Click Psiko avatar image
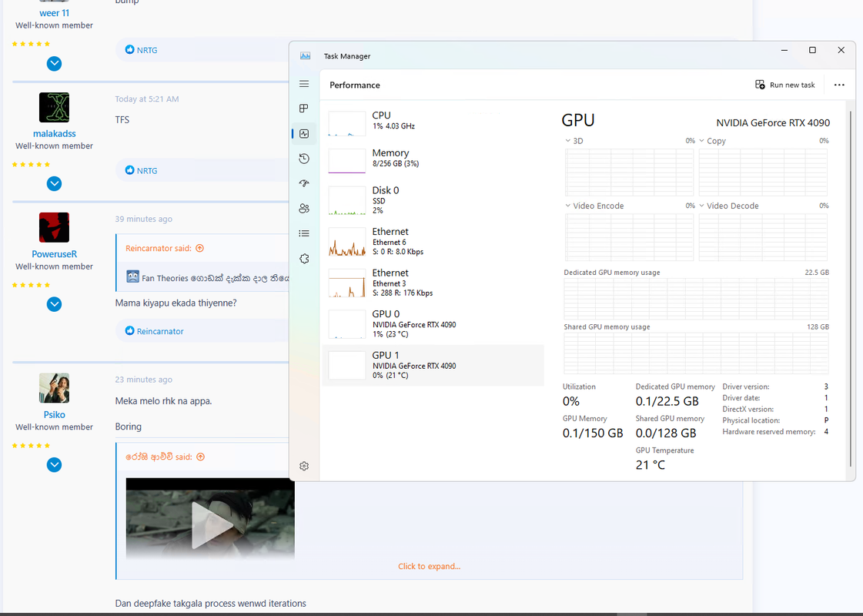This screenshot has height=616, width=863. tap(54, 388)
